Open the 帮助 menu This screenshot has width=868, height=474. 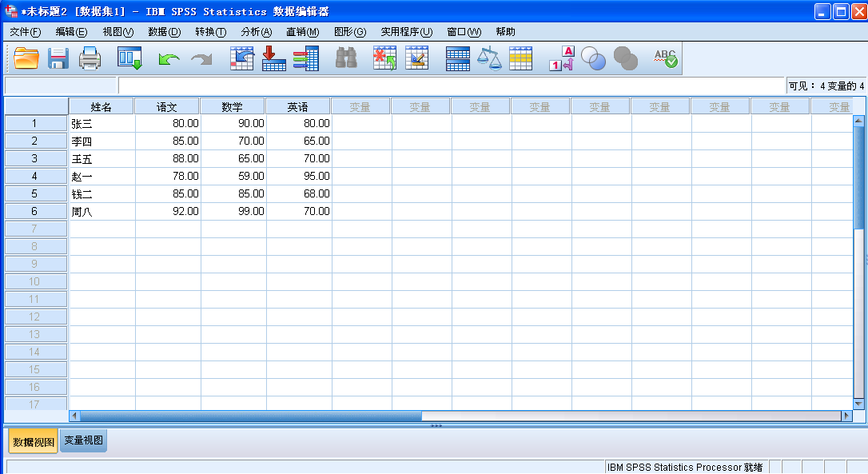coord(505,32)
